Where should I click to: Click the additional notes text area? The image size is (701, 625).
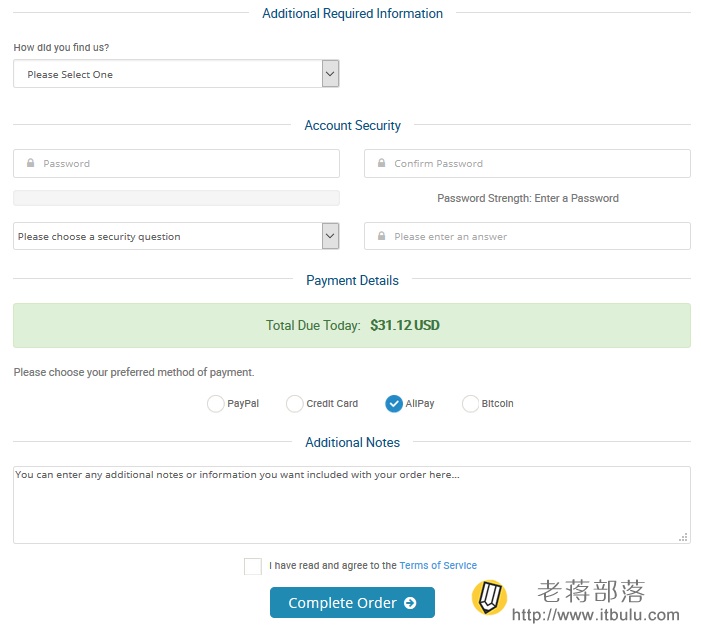click(x=352, y=505)
